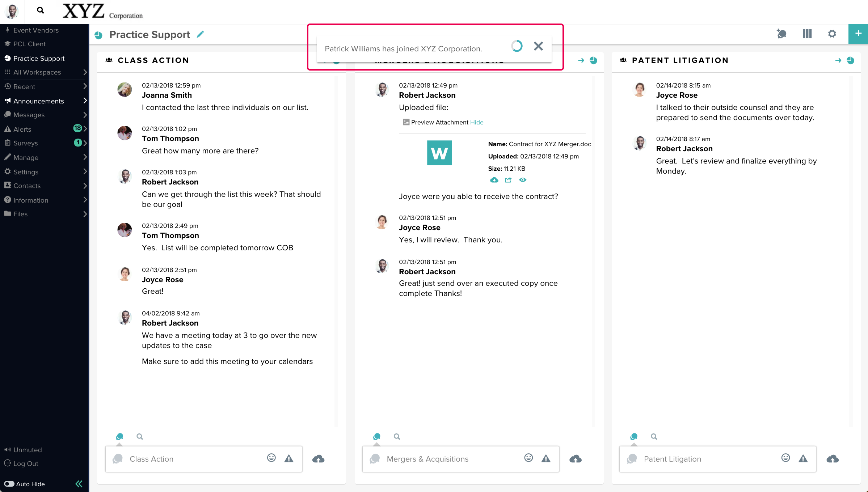Download the Contract for XYZ Merger file
Image resolution: width=868 pixels, height=492 pixels.
(494, 180)
